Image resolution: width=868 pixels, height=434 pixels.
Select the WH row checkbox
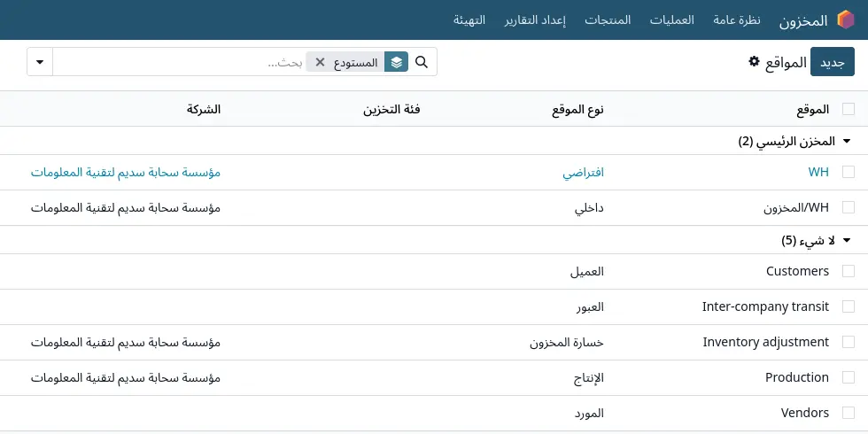pos(849,172)
